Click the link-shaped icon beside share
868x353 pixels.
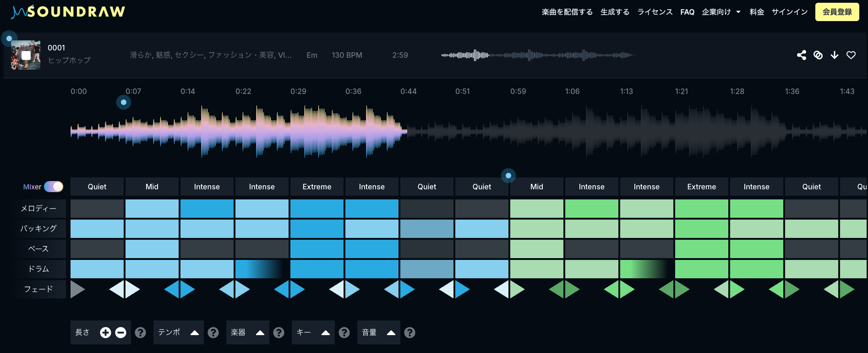[x=818, y=55]
